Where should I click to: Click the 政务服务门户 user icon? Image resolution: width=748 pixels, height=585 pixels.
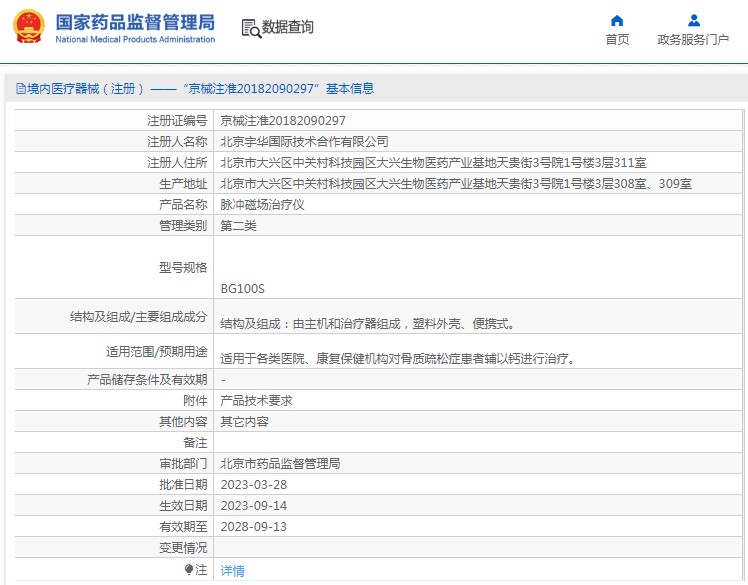point(694,21)
